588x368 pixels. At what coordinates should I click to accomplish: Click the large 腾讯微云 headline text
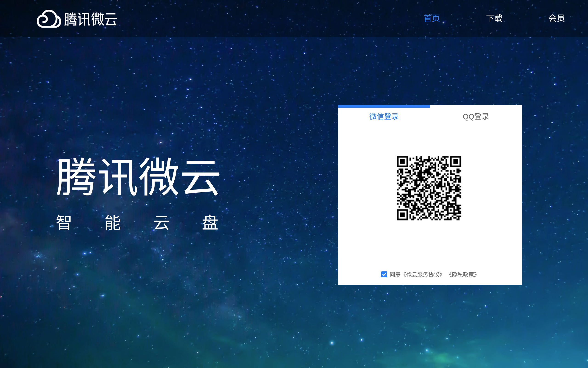[138, 177]
